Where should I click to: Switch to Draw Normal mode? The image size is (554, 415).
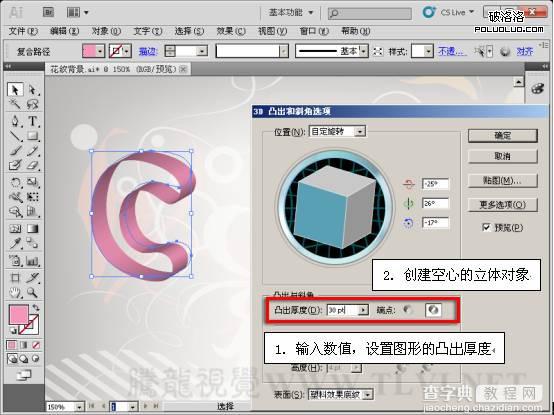12,359
